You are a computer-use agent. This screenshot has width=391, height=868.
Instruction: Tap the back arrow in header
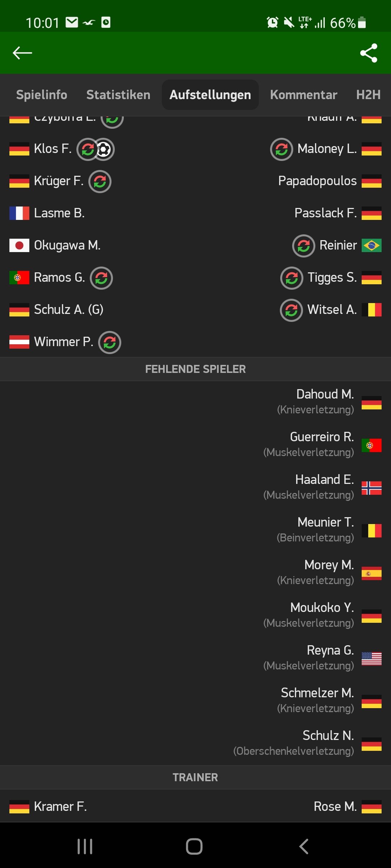(x=22, y=53)
